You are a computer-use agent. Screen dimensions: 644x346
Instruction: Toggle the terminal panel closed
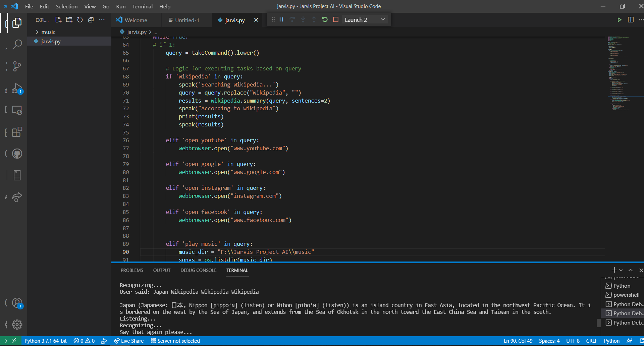click(x=641, y=270)
